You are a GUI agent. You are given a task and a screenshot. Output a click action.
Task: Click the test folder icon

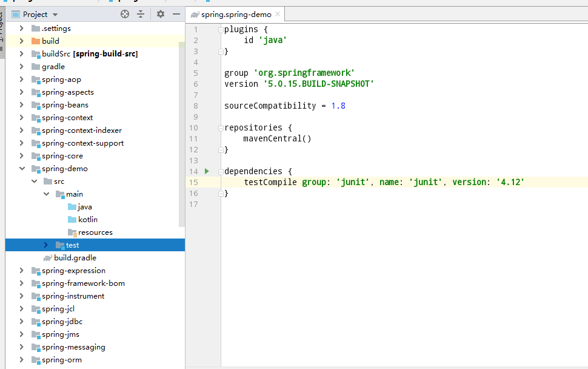pyautogui.click(x=60, y=245)
